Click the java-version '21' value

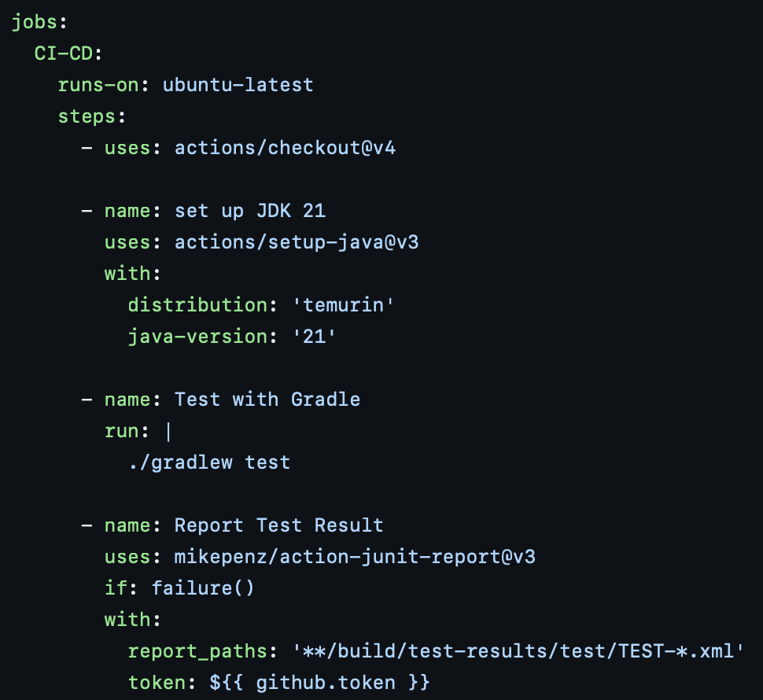[x=314, y=337]
